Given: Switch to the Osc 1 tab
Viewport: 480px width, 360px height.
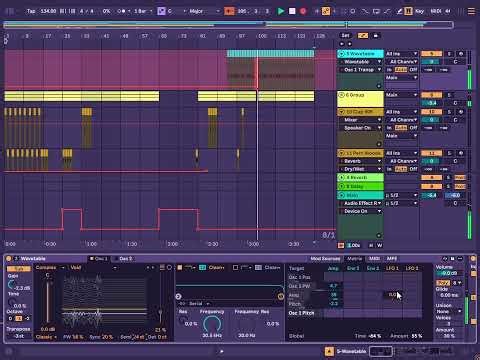Looking at the screenshot, I should (99, 258).
